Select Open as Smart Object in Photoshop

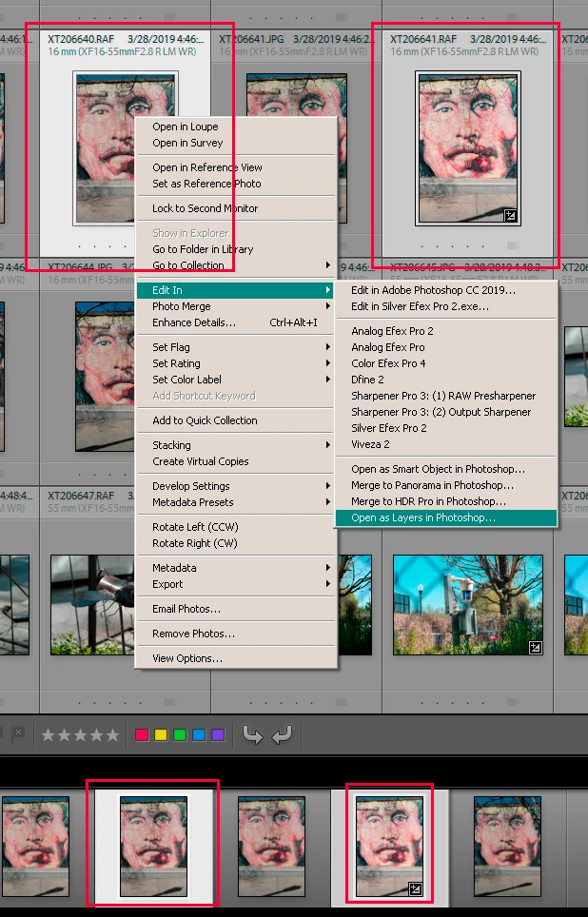click(446, 469)
